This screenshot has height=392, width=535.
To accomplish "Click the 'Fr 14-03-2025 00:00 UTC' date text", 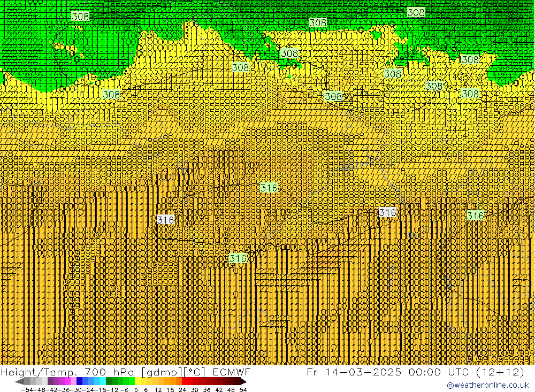I will point(388,372).
